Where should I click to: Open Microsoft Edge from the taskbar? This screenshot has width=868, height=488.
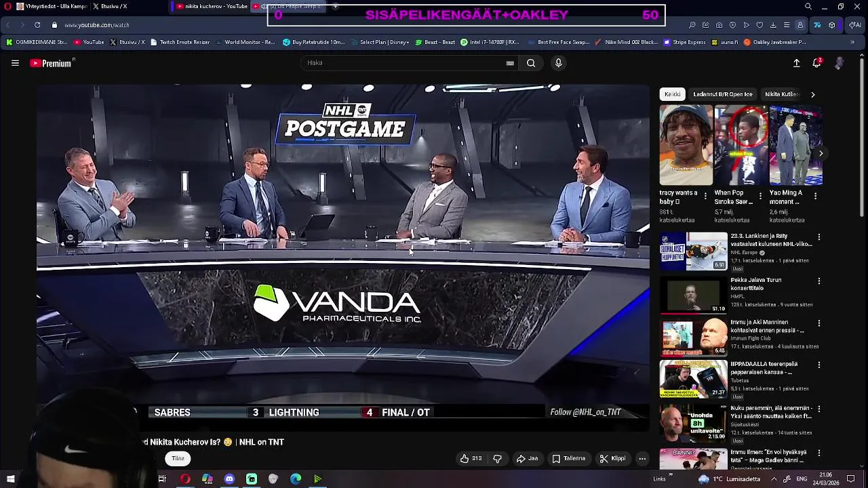[296, 479]
